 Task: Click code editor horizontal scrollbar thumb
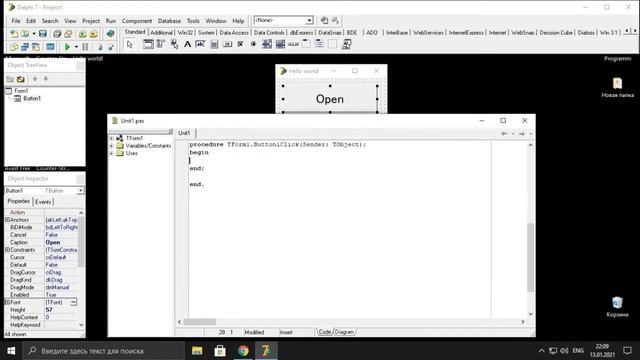pos(200,322)
